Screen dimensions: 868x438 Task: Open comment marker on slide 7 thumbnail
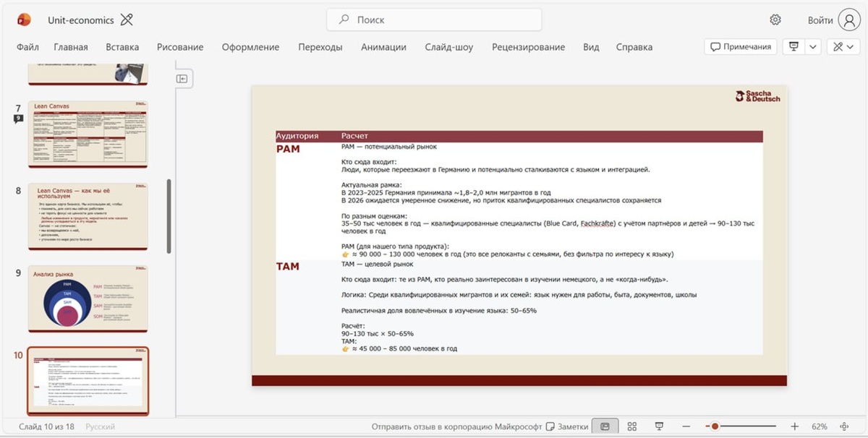[x=18, y=119]
